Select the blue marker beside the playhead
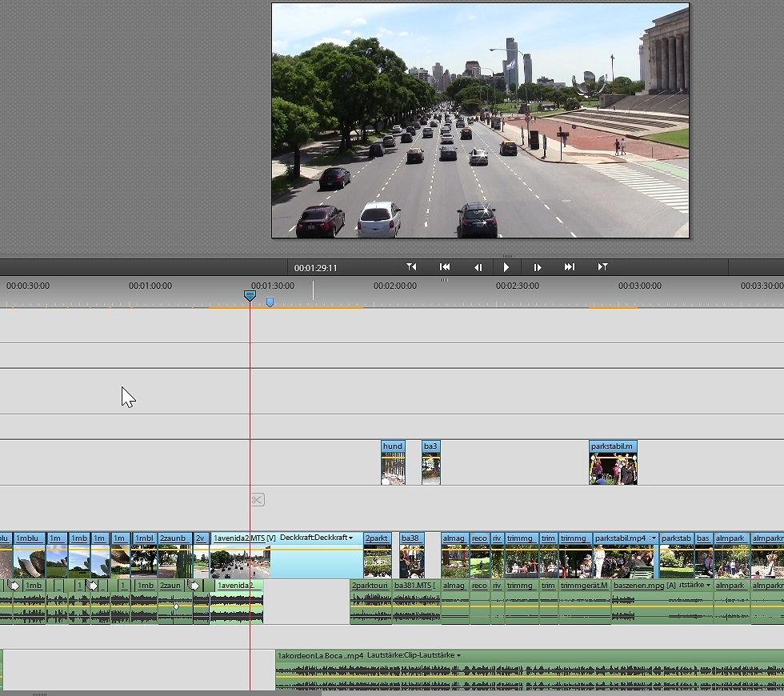Screen dimensions: 784x696 tap(270, 302)
